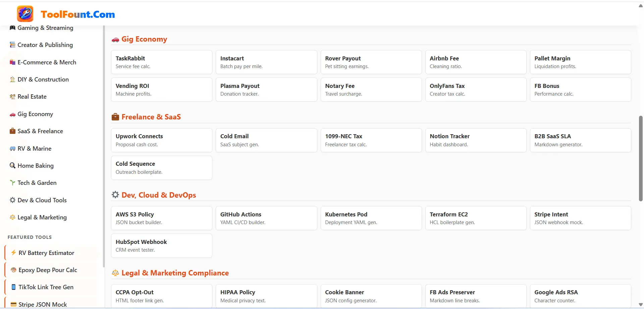Open the TaskRabbit service fee calculator
Screen dimensions: 644x309
(162, 62)
